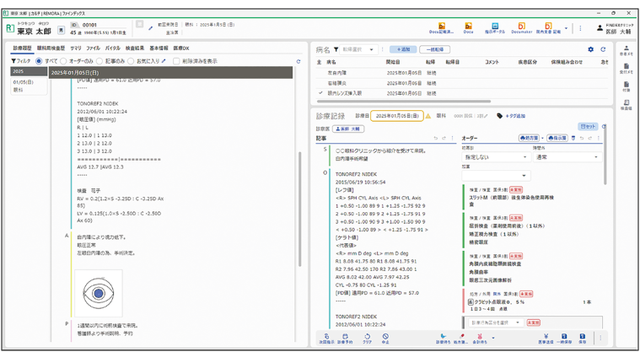Click the 指示箋 button in order header
Image resolution: width=640 pixels, height=360 pixels.
[557, 138]
